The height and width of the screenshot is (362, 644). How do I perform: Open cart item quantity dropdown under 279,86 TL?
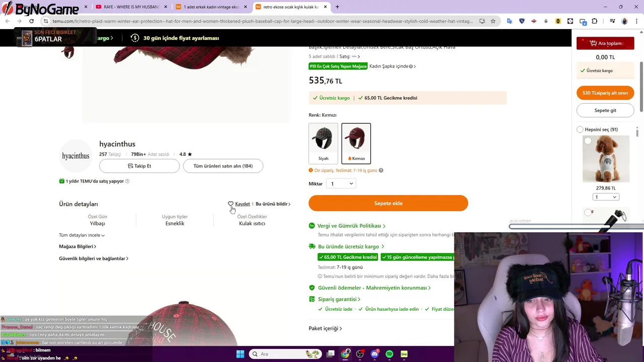coord(606,197)
